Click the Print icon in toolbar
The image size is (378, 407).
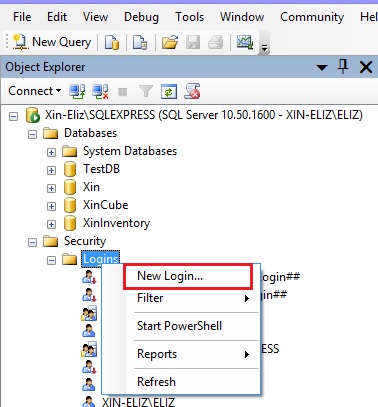(216, 42)
